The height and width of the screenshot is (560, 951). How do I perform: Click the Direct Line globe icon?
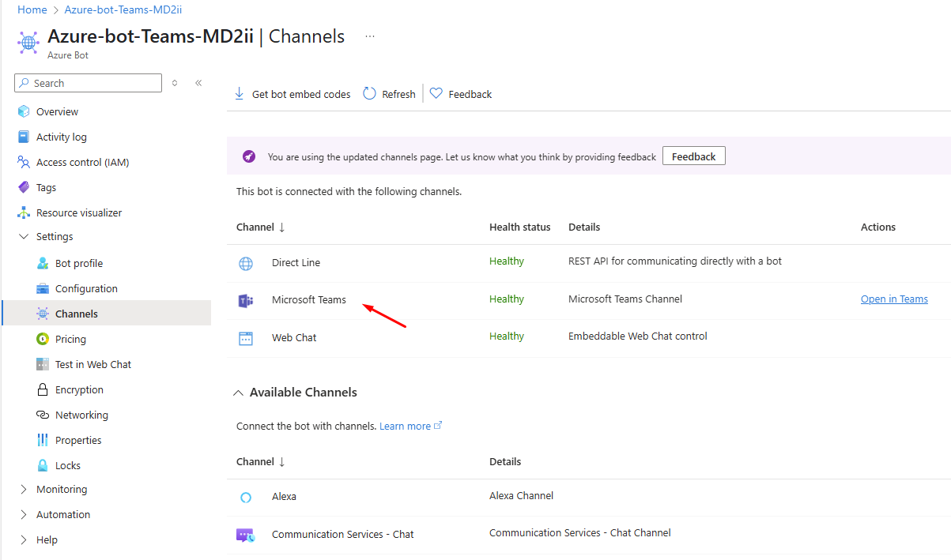246,263
